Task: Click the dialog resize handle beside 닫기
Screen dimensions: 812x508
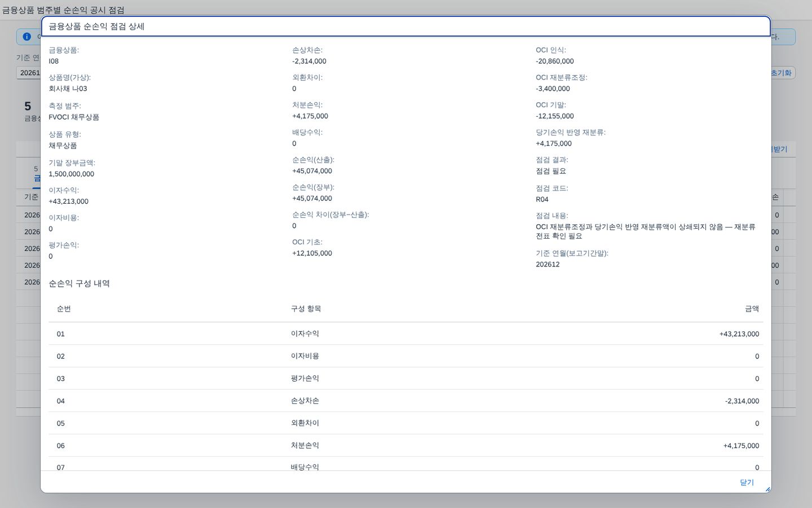Action: tap(767, 489)
